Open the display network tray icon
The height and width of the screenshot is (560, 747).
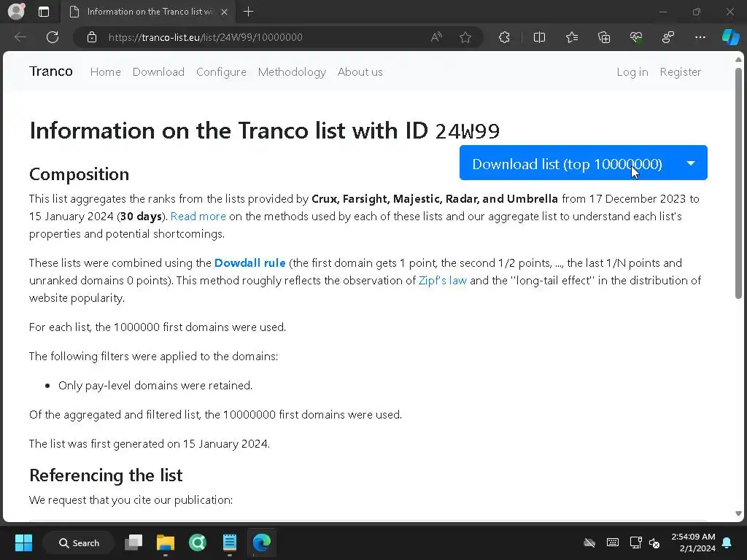[x=635, y=542]
